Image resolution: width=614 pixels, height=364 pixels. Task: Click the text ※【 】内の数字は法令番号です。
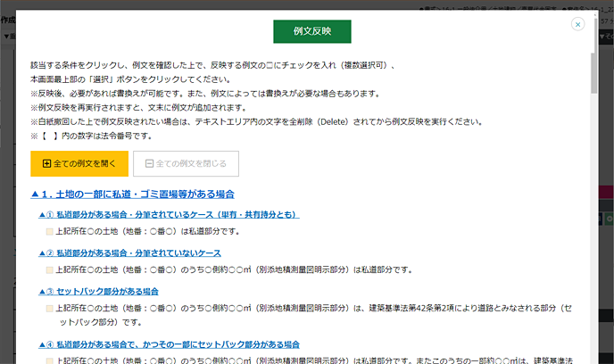pos(91,136)
